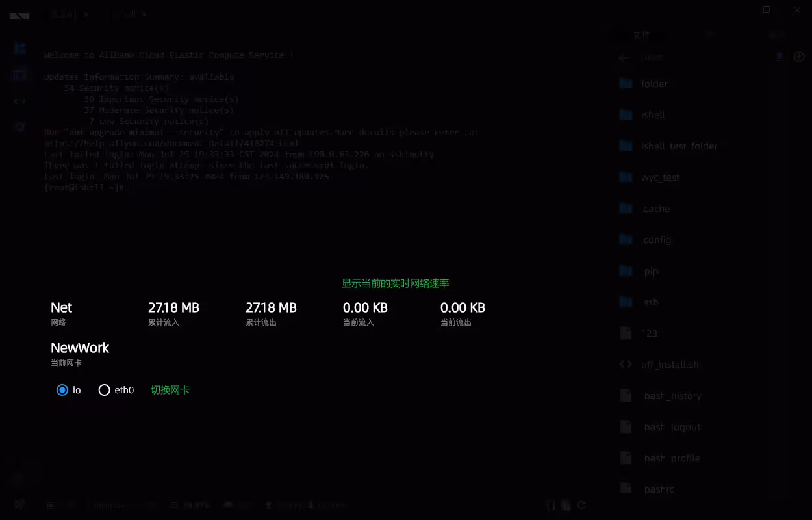
Task: Select the eth0 network card radio button
Action: (x=104, y=390)
